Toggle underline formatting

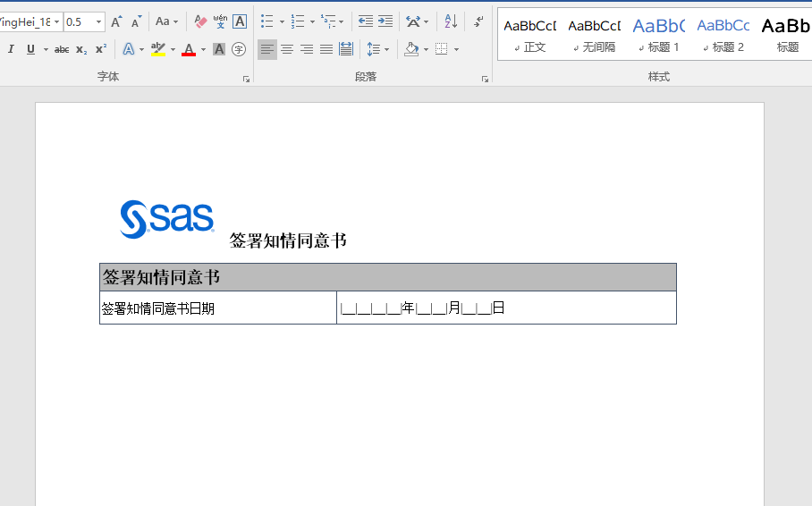point(30,49)
